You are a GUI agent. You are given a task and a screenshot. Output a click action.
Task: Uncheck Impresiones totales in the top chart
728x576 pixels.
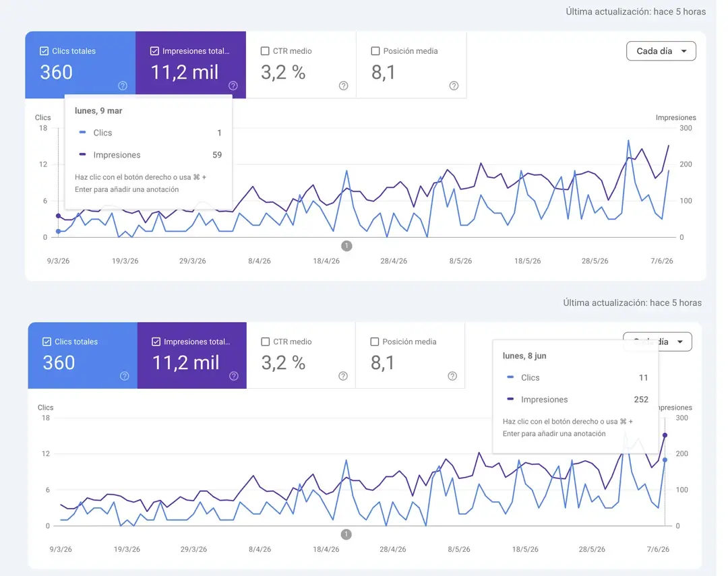tap(154, 51)
